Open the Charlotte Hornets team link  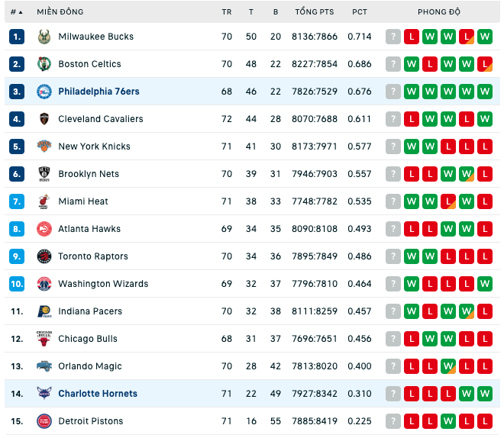point(98,394)
